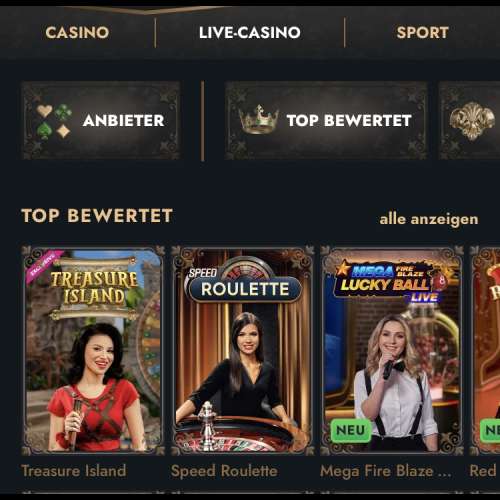This screenshot has height=500, width=500.
Task: Click the golden ornament category icon
Action: (x=472, y=121)
